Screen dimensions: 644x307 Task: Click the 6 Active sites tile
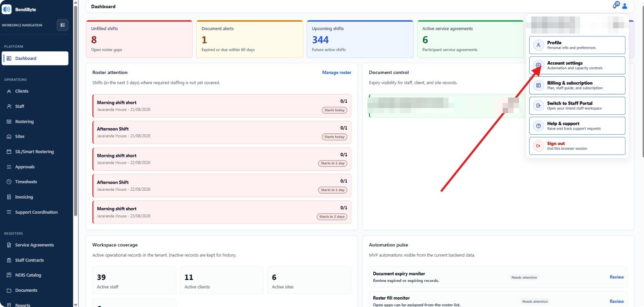(309, 281)
